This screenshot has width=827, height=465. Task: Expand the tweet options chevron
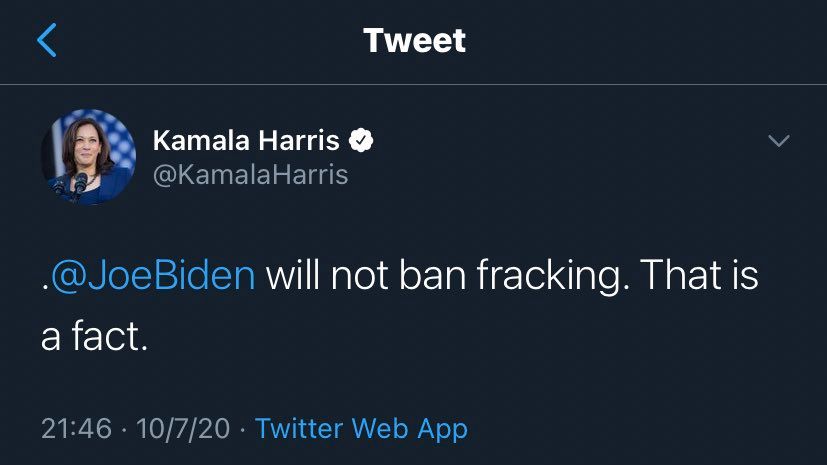[x=778, y=141]
